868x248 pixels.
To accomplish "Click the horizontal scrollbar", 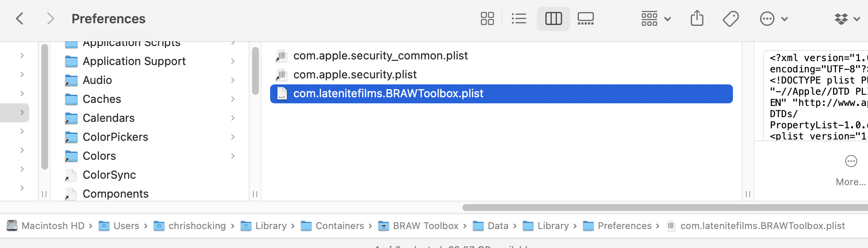I will point(662,208).
